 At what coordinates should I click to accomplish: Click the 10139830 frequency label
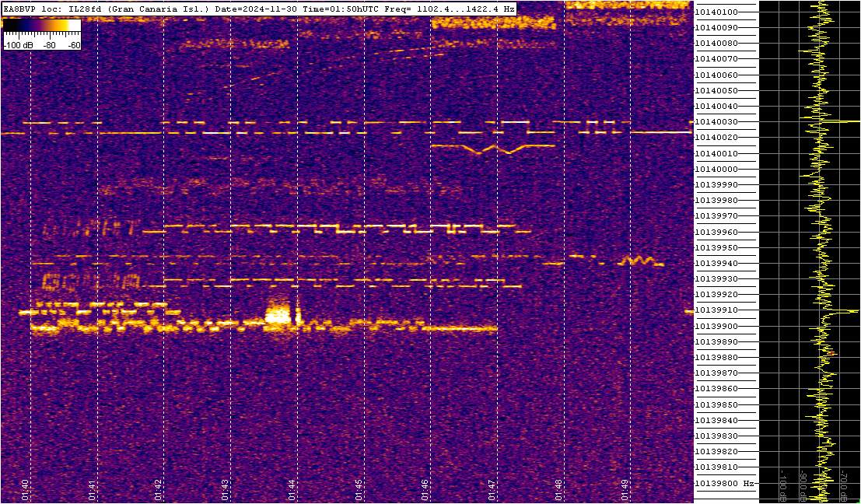[716, 436]
